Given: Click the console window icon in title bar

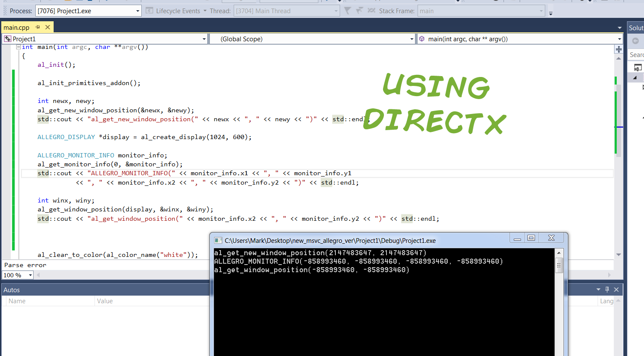Looking at the screenshot, I should 218,240.
